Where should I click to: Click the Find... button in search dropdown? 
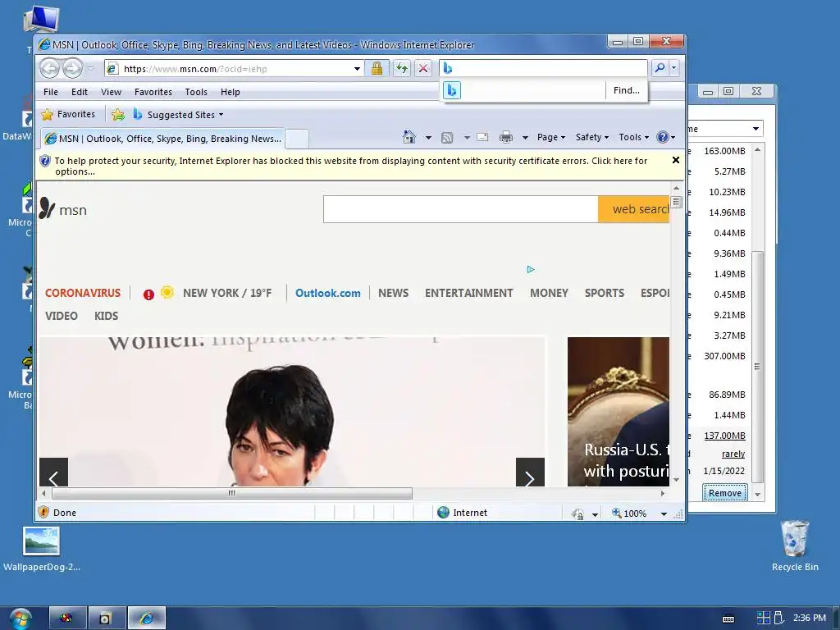[x=626, y=90]
